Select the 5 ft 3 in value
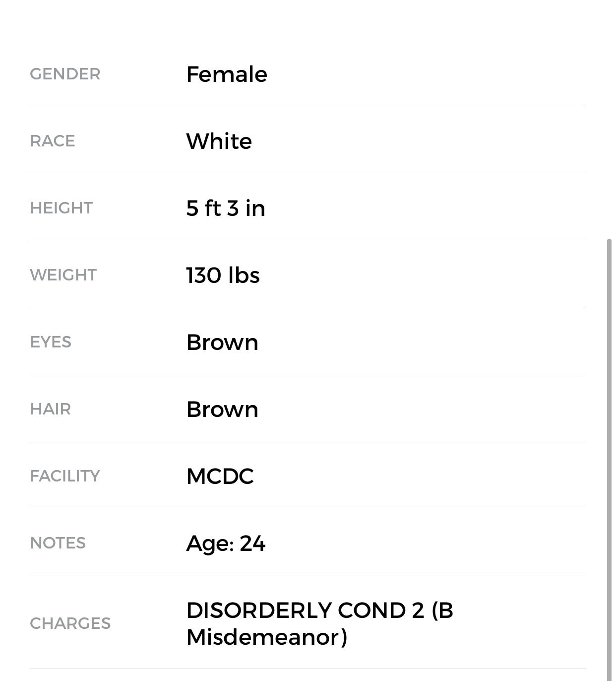Image resolution: width=616 pixels, height=681 pixels. point(226,208)
